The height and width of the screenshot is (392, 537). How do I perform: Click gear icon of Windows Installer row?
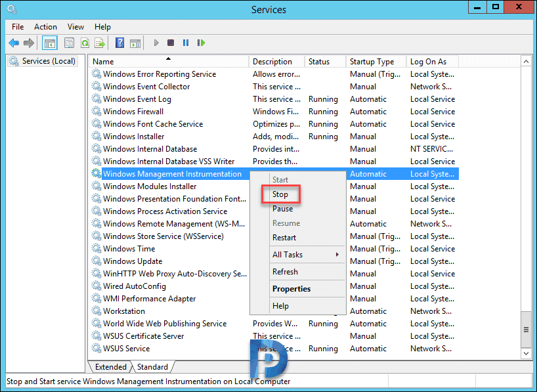(x=97, y=136)
